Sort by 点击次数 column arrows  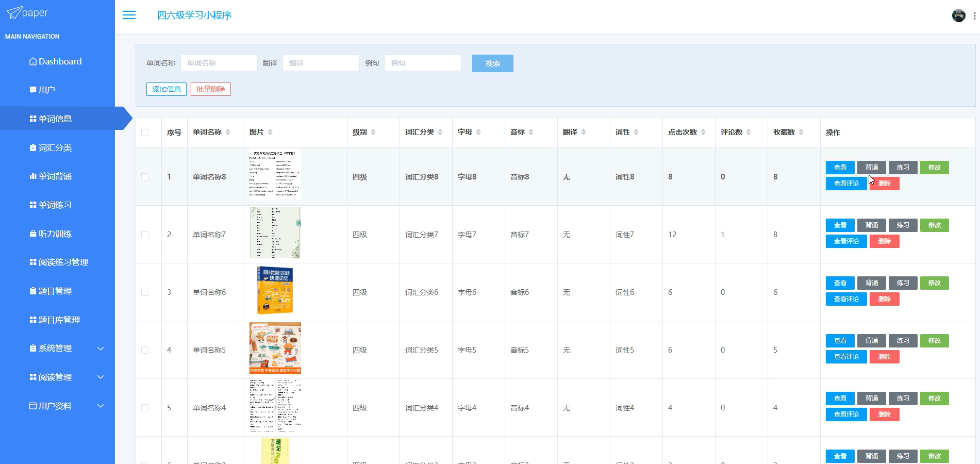tap(703, 132)
